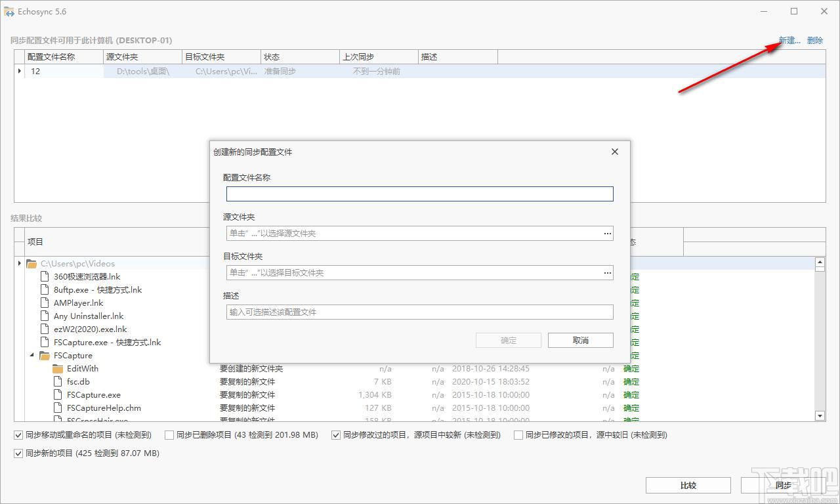
Task: Sort by 源文件夹 column header
Action: pyautogui.click(x=142, y=57)
